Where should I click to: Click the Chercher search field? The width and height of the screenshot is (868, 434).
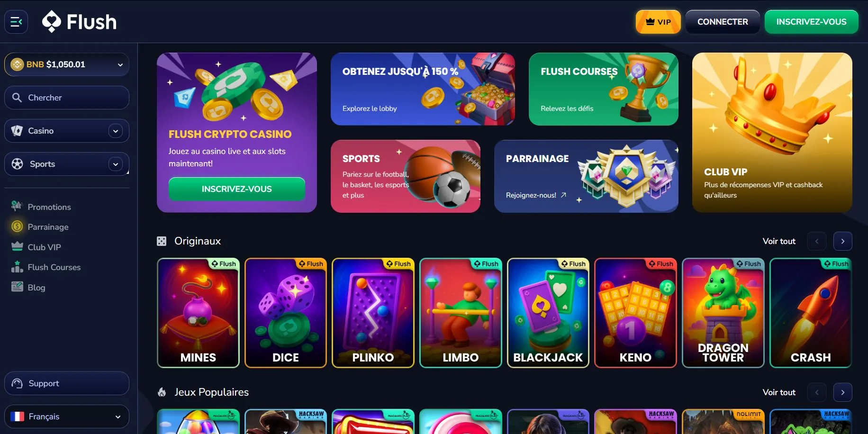(x=67, y=98)
